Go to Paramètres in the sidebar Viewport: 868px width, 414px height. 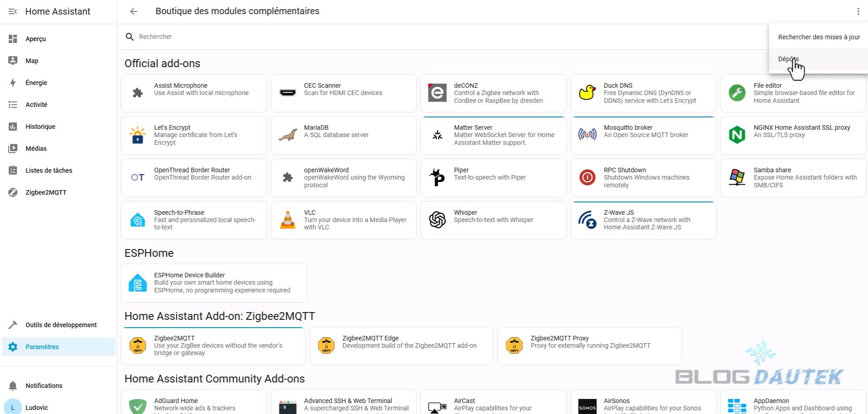pyautogui.click(x=42, y=347)
